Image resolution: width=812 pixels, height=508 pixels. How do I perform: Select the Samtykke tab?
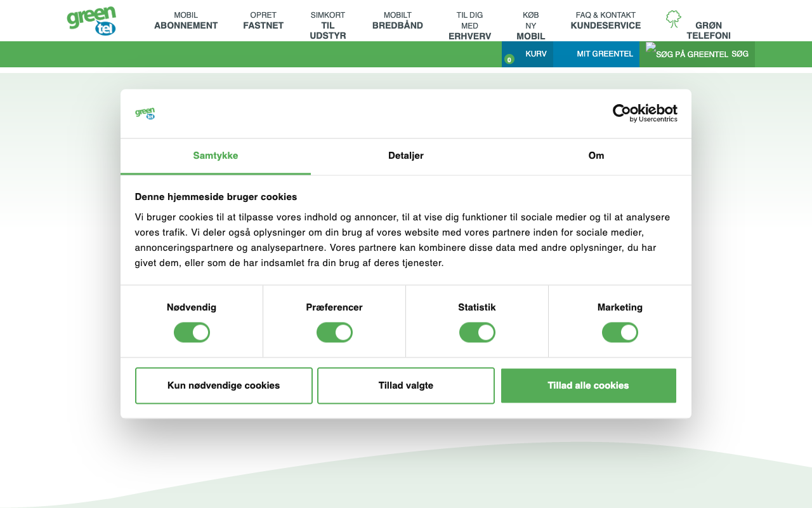click(x=216, y=156)
